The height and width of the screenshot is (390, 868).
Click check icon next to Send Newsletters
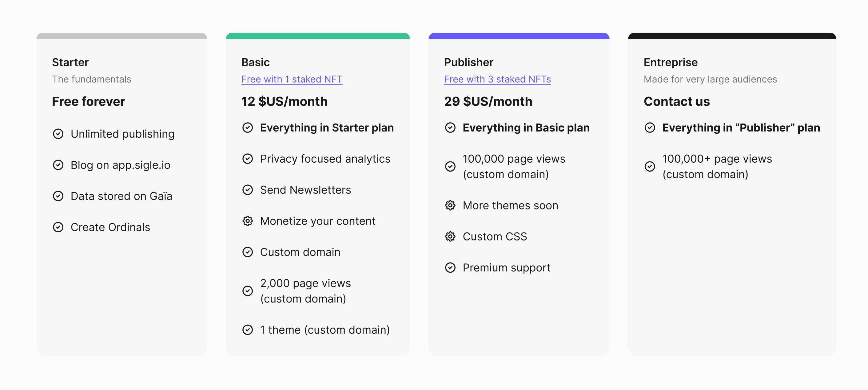248,190
